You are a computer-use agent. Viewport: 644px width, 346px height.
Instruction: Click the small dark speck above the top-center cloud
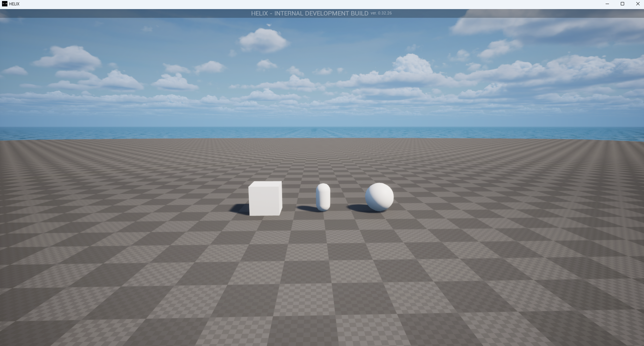[x=269, y=25]
